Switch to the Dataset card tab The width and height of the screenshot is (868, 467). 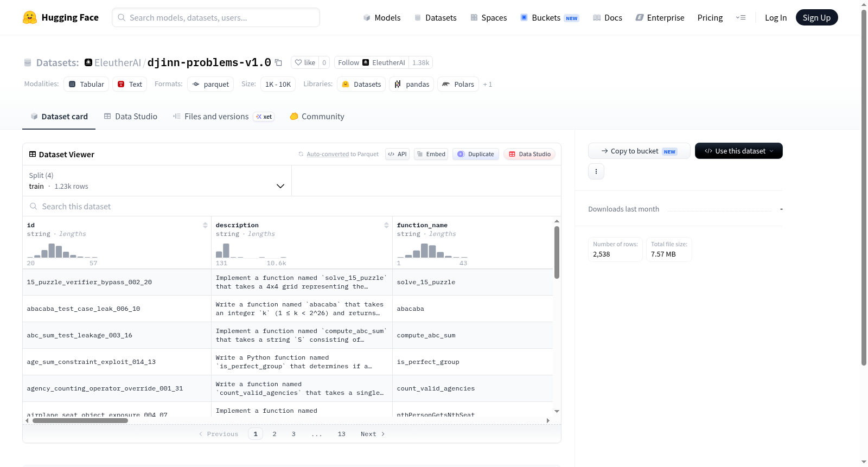pyautogui.click(x=59, y=117)
